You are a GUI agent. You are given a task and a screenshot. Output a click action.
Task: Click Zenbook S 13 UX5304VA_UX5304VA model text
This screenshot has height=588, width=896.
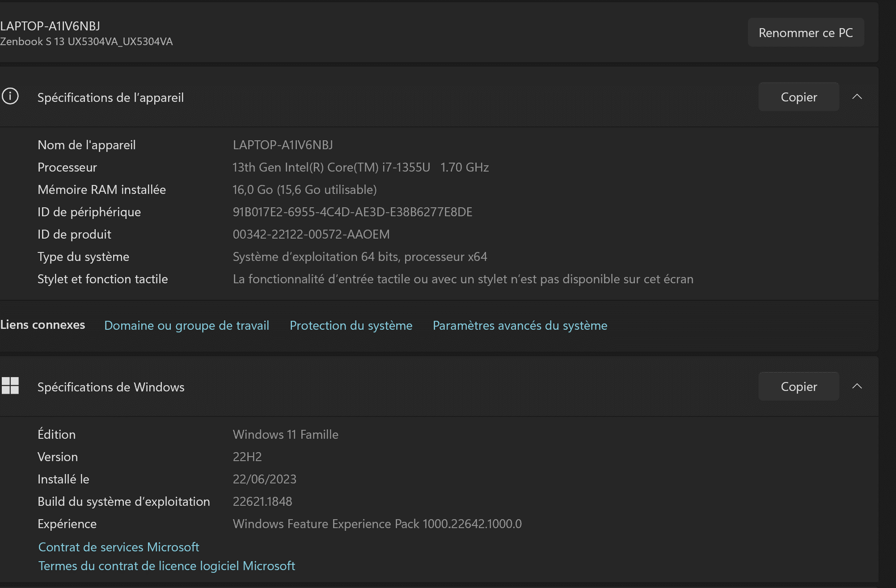pyautogui.click(x=86, y=42)
